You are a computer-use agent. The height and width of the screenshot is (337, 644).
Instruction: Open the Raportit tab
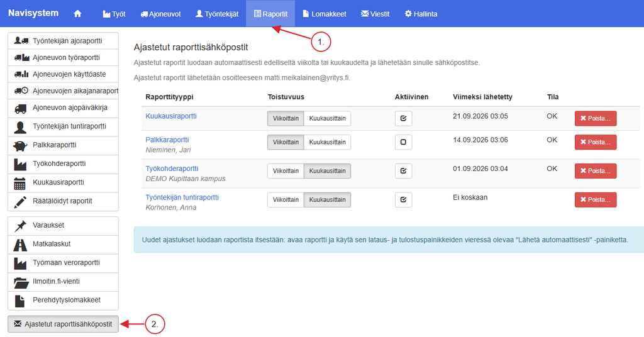270,14
